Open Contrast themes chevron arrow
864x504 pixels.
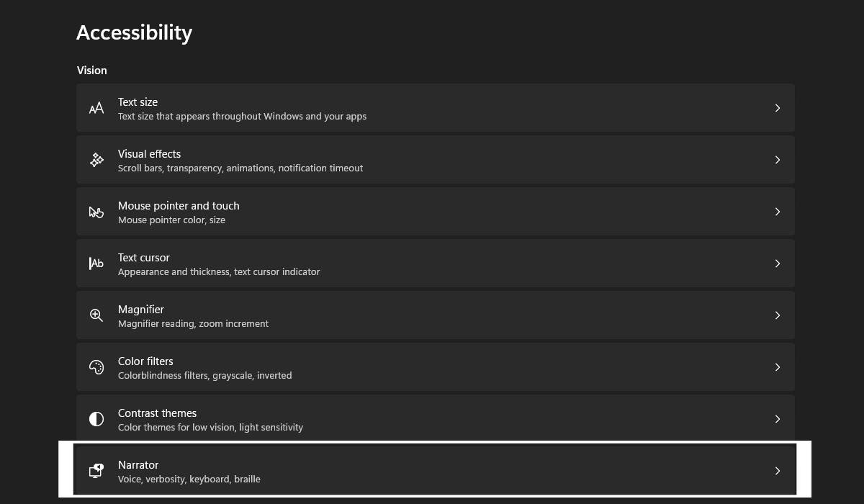click(778, 419)
